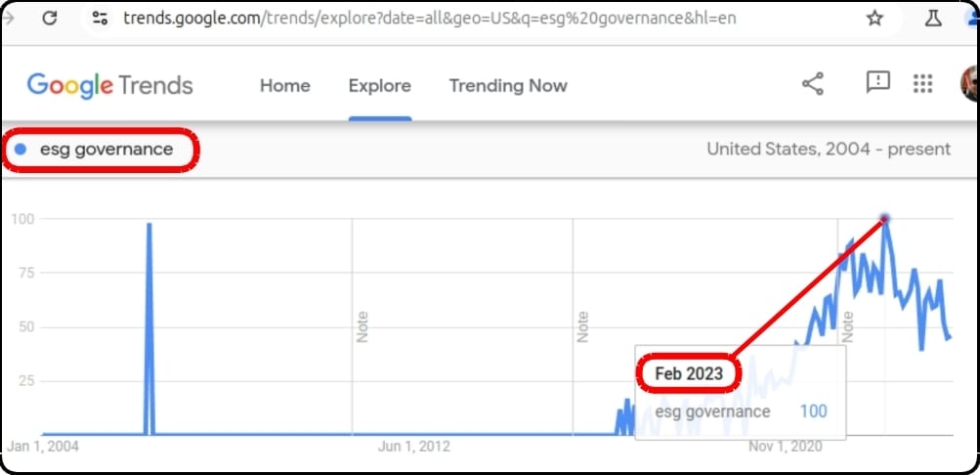Open the send feedback icon

pyautogui.click(x=878, y=82)
